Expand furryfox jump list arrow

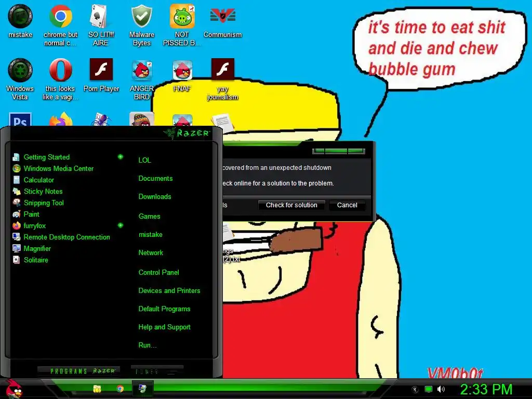[x=120, y=225]
